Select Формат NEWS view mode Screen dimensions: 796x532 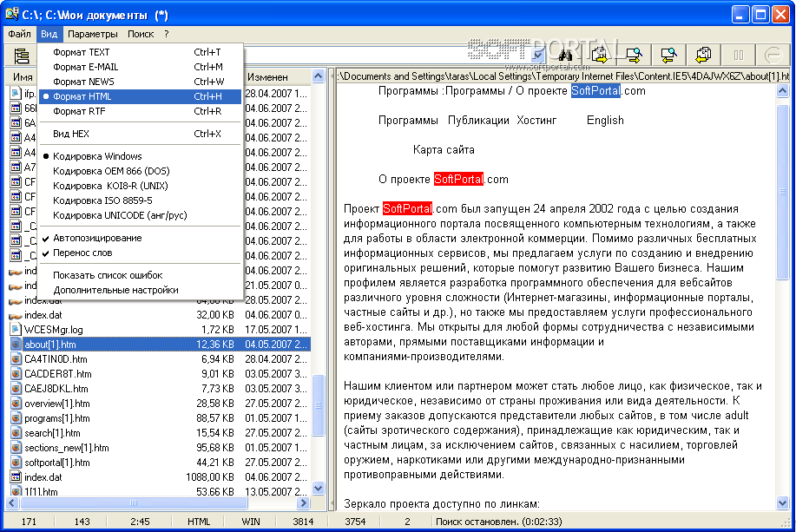tap(140, 82)
